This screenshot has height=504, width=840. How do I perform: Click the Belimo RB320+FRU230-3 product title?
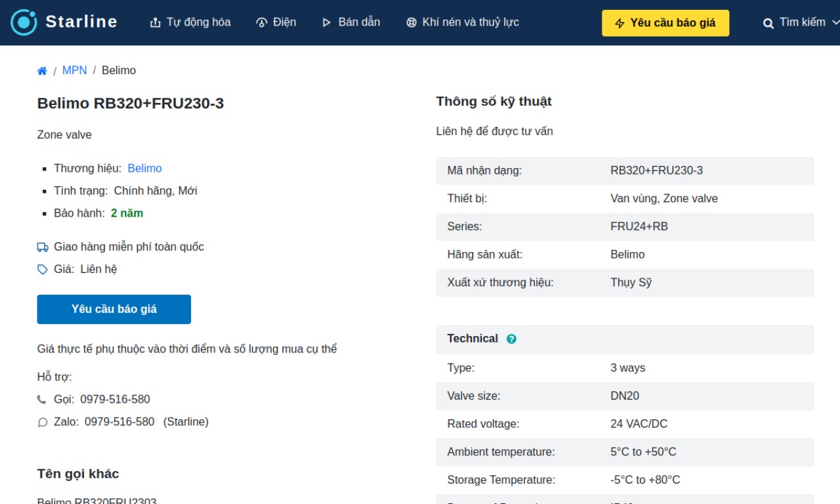pyautogui.click(x=131, y=103)
